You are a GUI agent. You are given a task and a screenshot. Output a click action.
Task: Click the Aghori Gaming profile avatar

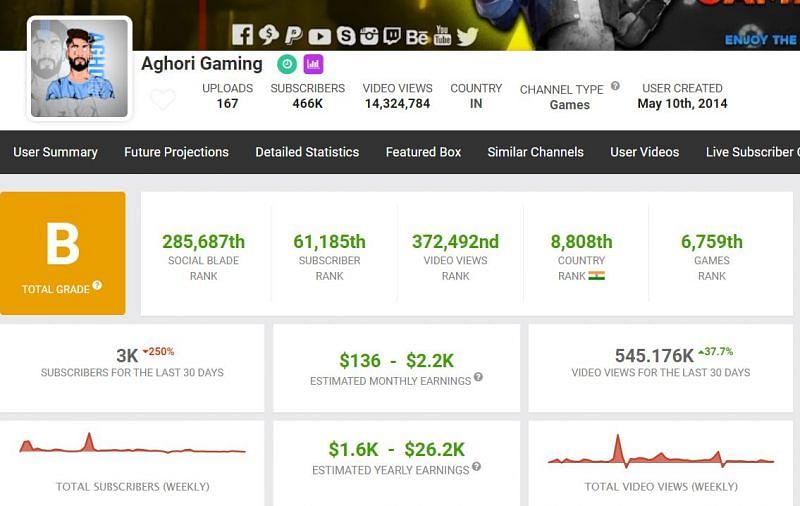coord(79,68)
